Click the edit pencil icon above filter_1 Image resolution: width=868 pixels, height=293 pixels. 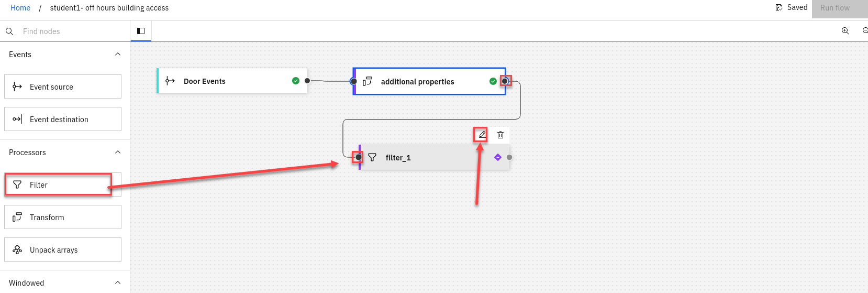click(482, 135)
